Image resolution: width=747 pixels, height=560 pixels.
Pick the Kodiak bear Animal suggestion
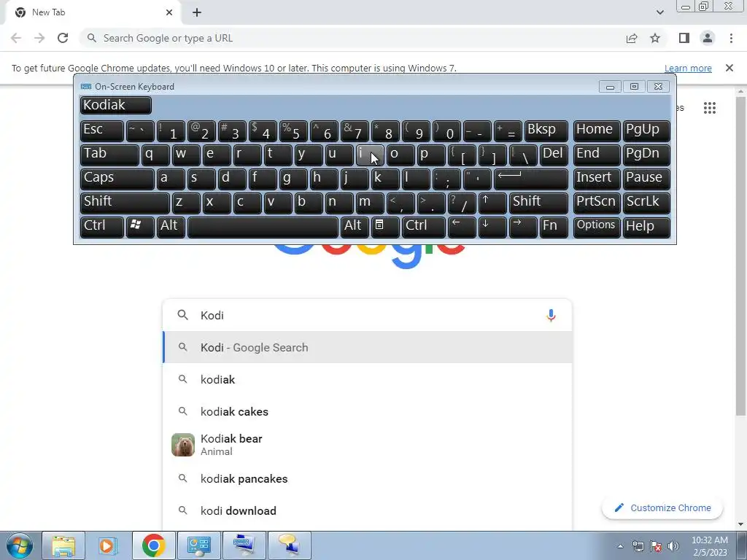pyautogui.click(x=367, y=445)
